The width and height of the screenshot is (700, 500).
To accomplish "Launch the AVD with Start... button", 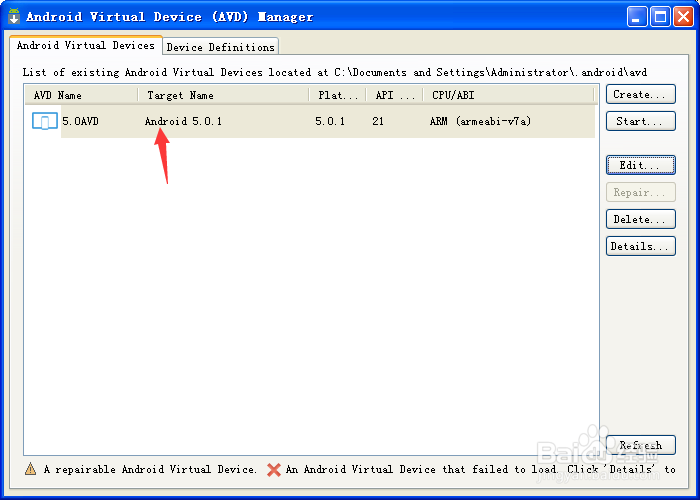I will click(641, 121).
